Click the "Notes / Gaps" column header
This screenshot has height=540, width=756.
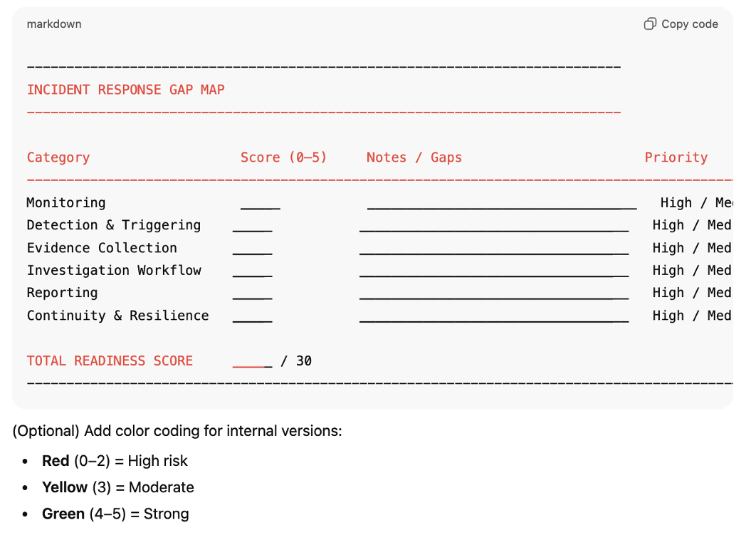[x=414, y=157]
